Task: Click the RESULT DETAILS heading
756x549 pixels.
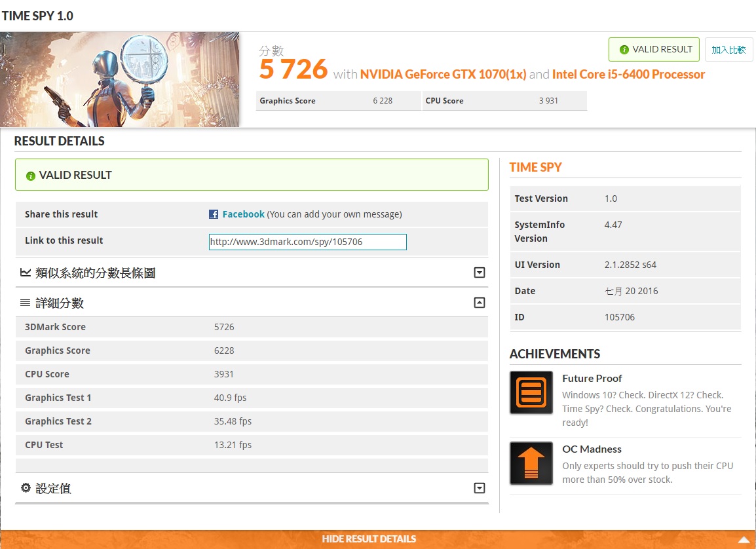Action: pos(60,142)
